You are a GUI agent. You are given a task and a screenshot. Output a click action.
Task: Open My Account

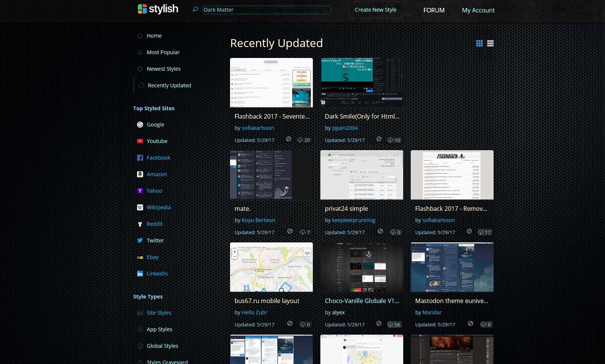(x=478, y=10)
